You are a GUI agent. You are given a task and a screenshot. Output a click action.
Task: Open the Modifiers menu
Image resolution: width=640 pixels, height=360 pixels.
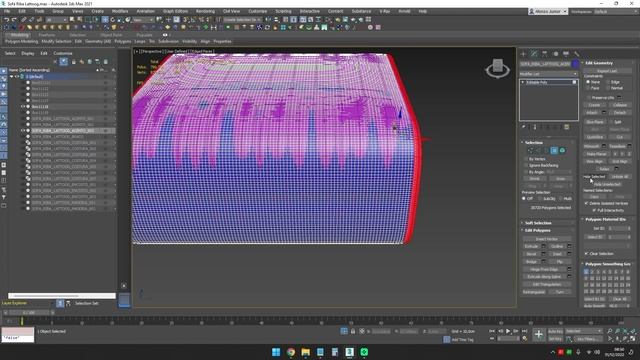pyautogui.click(x=120, y=11)
